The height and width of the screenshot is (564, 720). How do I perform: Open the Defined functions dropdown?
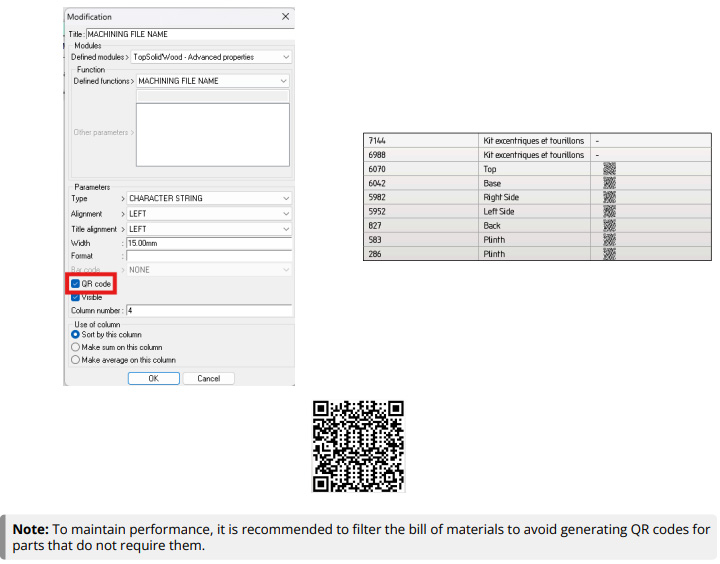[x=213, y=81]
